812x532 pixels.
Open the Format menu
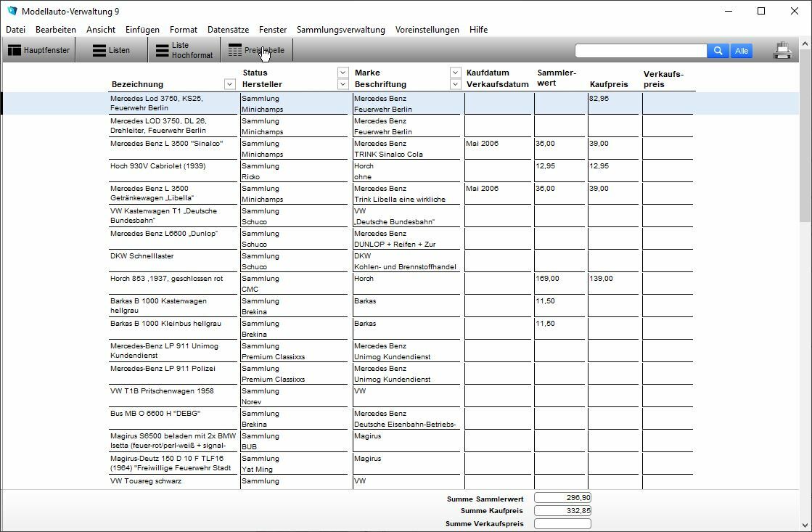coord(184,30)
